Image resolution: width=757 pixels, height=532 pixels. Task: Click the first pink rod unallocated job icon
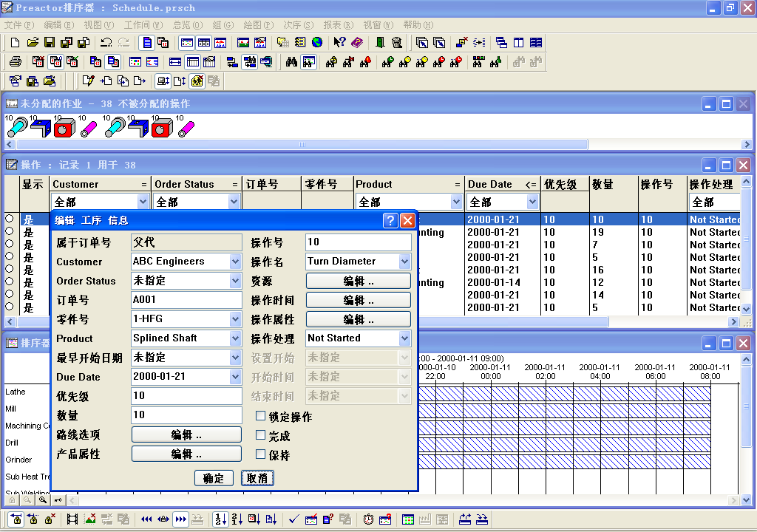pyautogui.click(x=89, y=129)
